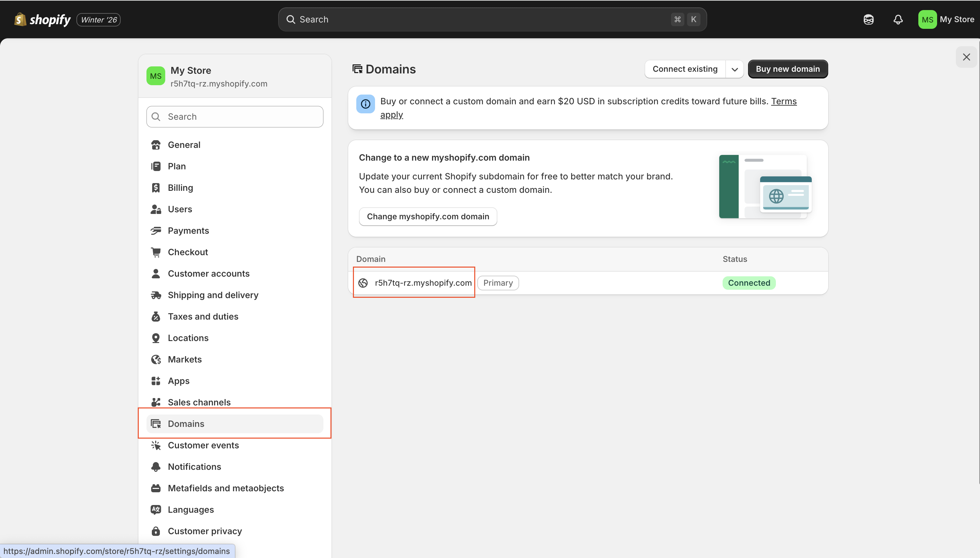This screenshot has height=558, width=980.
Task: Click the info icon in credits banner
Action: pyautogui.click(x=365, y=104)
